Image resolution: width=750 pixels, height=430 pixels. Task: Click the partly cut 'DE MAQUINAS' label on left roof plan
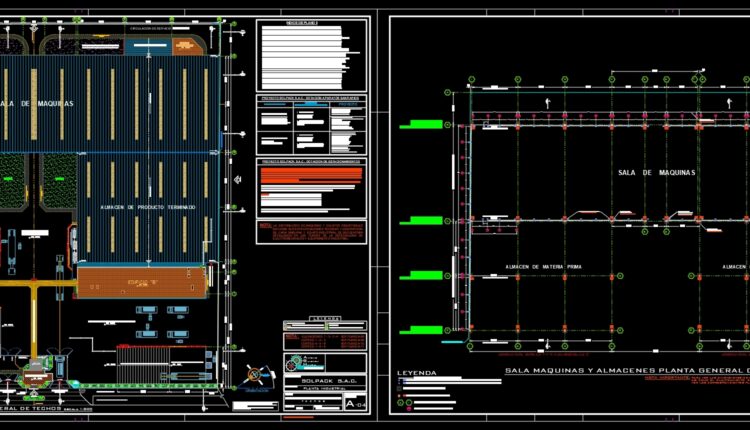(x=37, y=103)
